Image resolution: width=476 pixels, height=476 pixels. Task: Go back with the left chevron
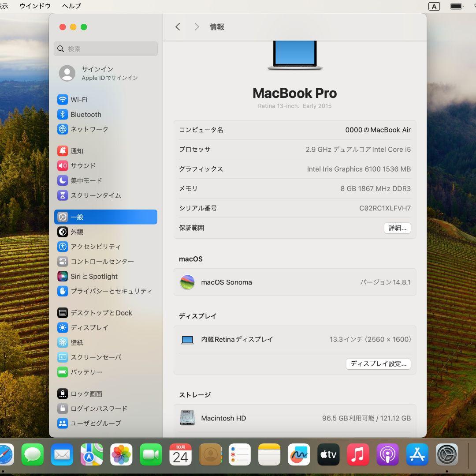[178, 27]
